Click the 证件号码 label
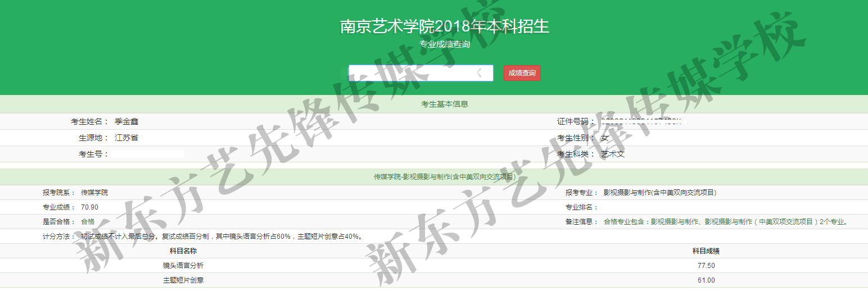868x291 pixels. point(576,121)
